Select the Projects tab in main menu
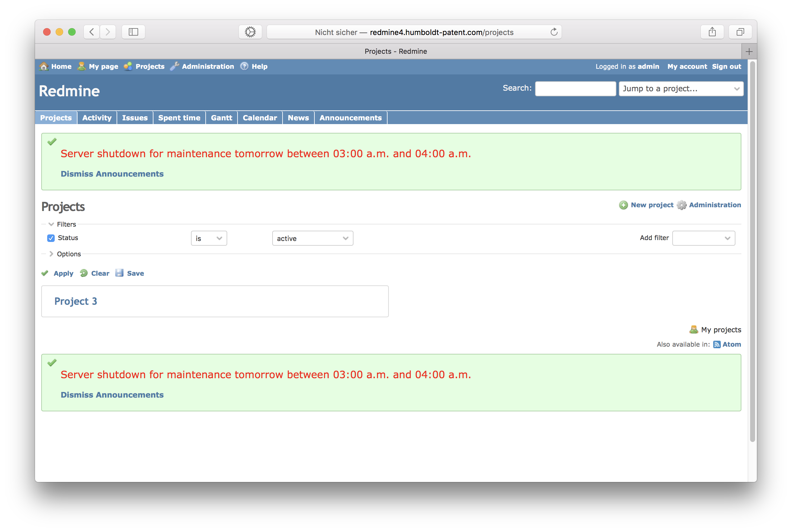Screen dimensions: 792x532 click(56, 118)
